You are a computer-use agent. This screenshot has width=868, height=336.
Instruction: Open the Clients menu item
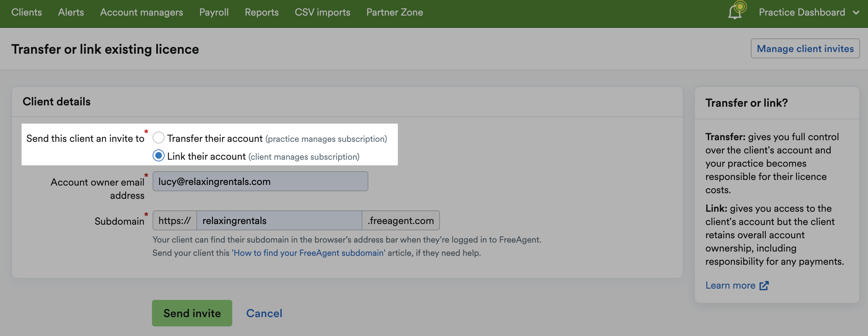point(27,12)
